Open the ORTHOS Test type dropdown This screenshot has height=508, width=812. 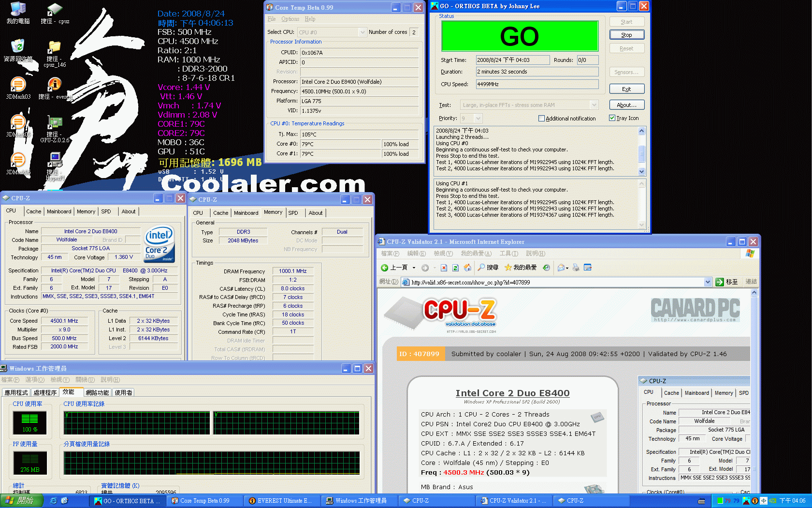coord(594,105)
